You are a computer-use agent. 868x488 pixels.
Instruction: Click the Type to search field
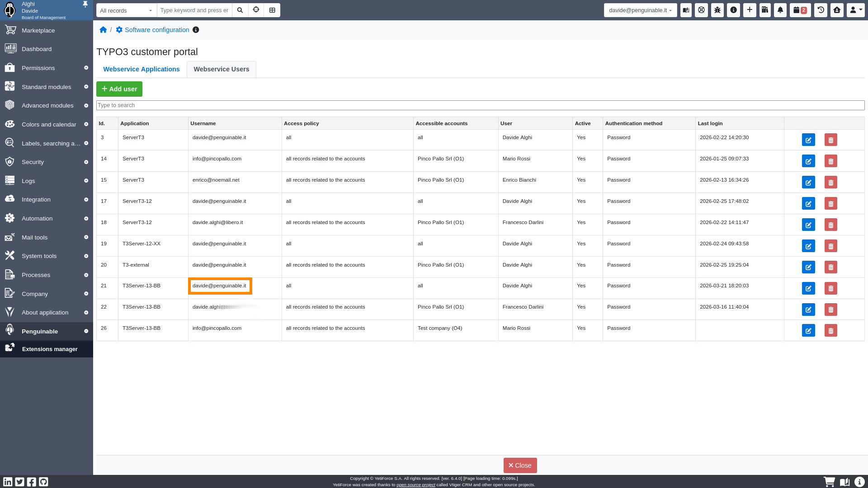coord(480,105)
